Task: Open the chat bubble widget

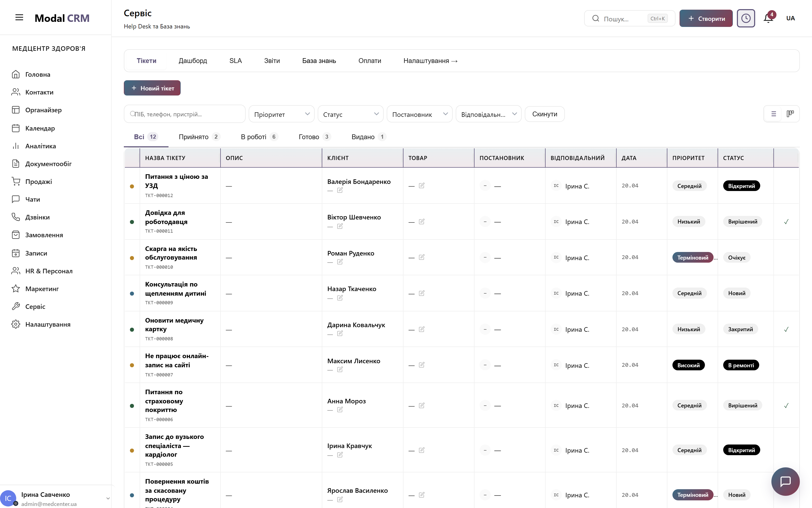Action: [x=785, y=481]
